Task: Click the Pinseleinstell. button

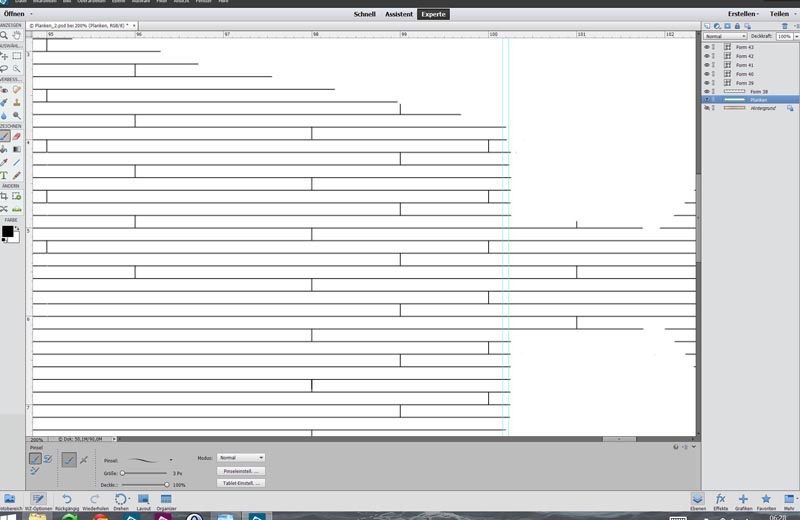Action: pyautogui.click(x=240, y=471)
